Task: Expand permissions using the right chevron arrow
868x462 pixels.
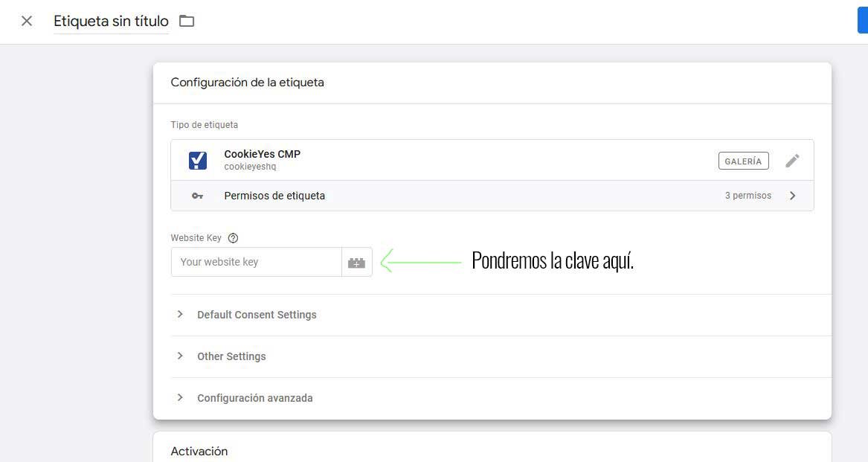Action: [x=792, y=196]
